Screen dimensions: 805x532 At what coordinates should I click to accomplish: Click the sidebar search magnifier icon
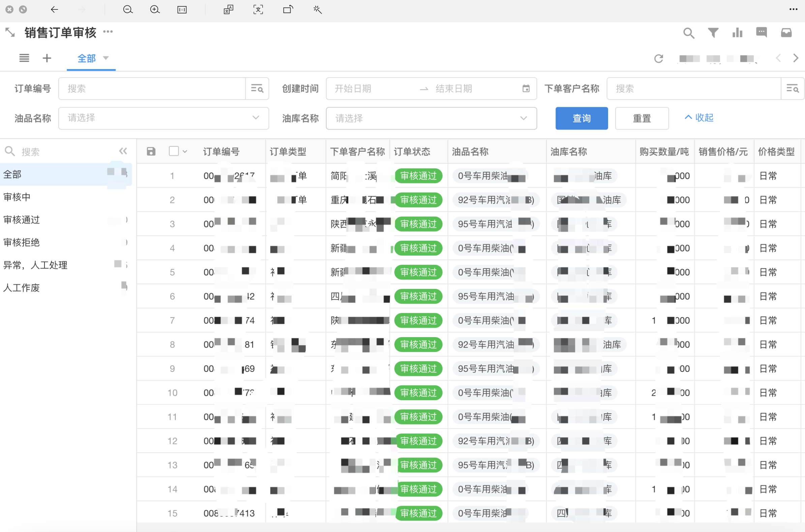click(x=10, y=151)
